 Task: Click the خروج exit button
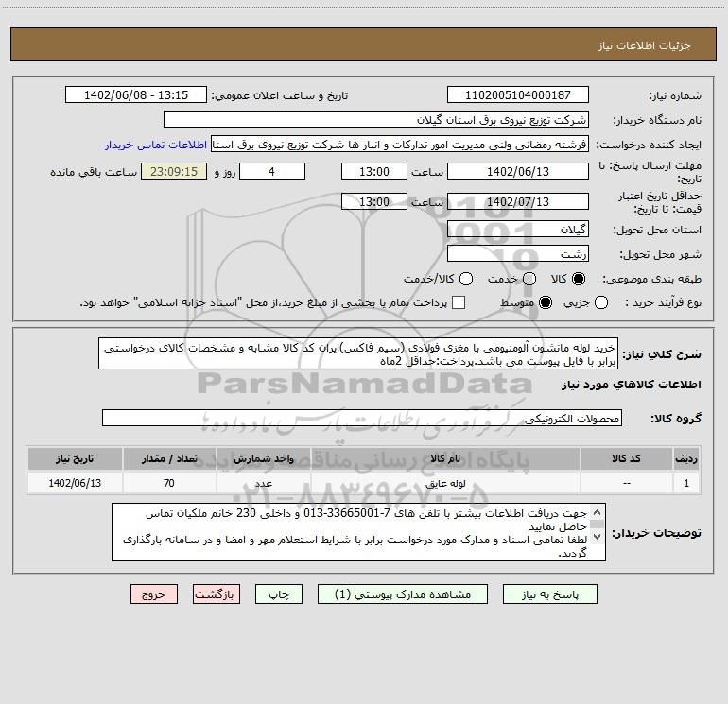[x=154, y=594]
